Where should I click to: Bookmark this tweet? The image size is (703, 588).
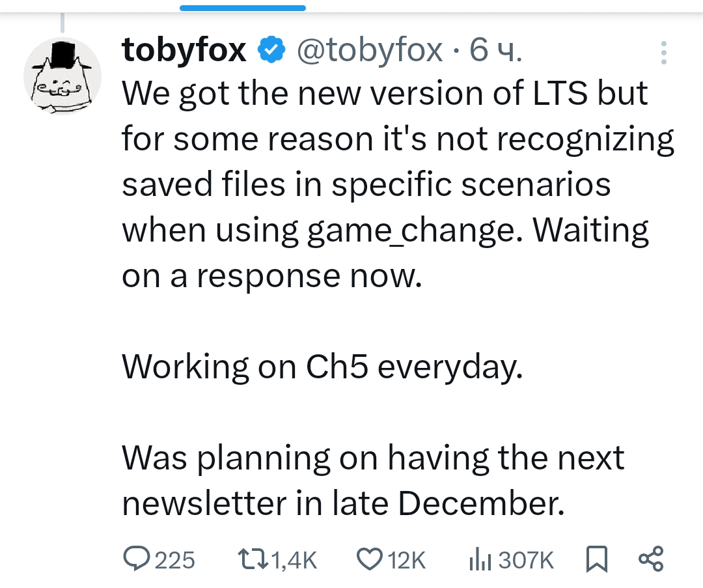click(597, 559)
